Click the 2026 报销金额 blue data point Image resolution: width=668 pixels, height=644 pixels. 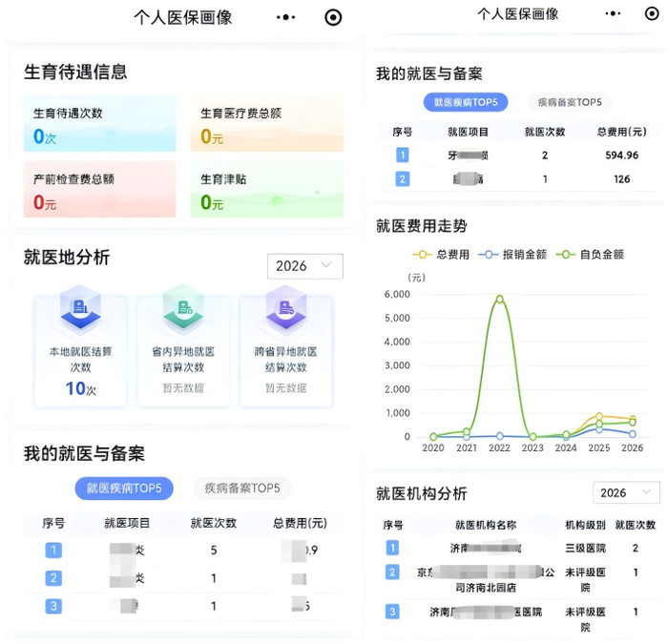[x=633, y=434]
